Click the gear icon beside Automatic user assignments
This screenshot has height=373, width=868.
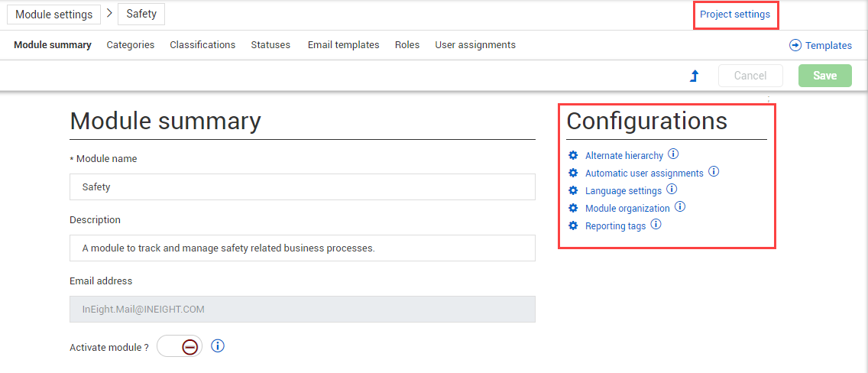(573, 173)
